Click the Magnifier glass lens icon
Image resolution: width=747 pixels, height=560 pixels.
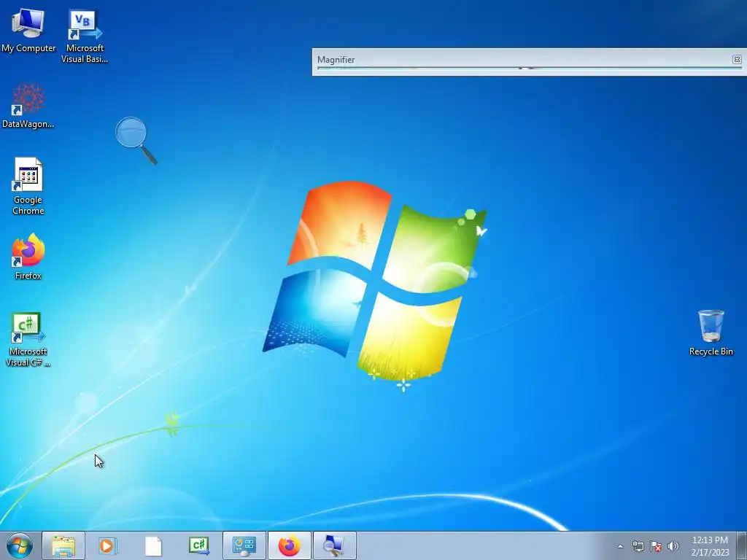[x=135, y=140]
